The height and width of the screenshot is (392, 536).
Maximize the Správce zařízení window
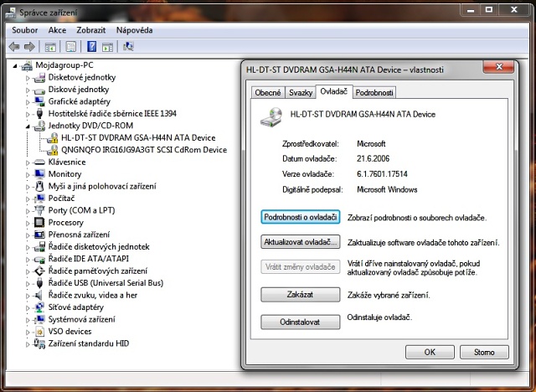(489, 10)
